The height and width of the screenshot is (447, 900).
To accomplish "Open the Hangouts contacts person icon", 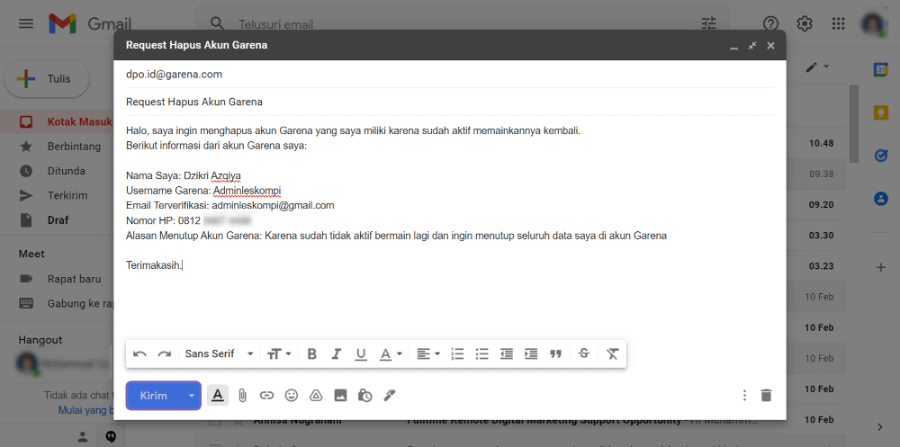I will coord(83,437).
